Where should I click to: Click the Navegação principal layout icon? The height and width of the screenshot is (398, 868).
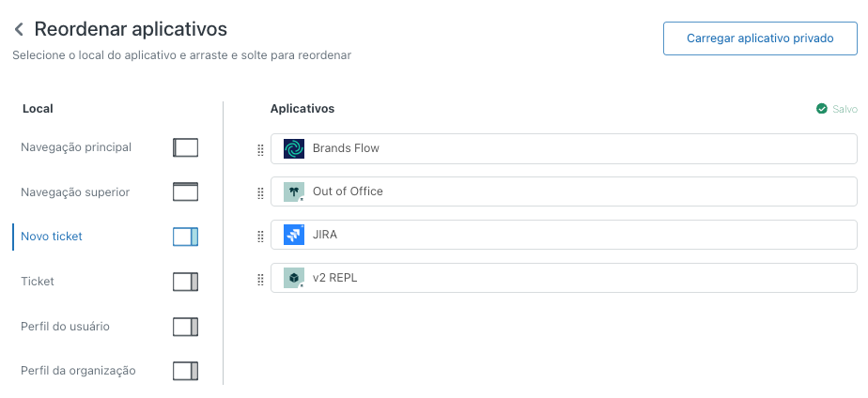tap(186, 147)
